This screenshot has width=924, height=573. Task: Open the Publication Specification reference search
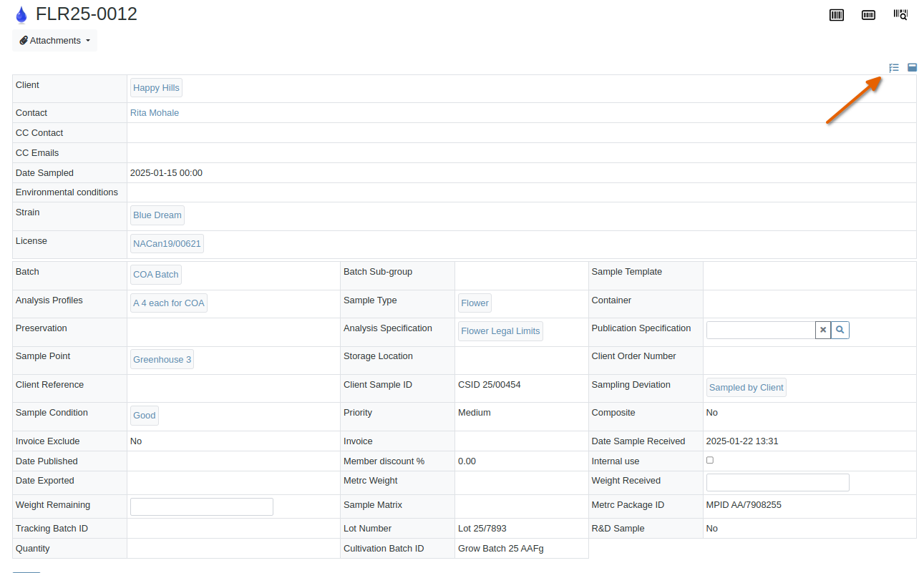(x=840, y=330)
